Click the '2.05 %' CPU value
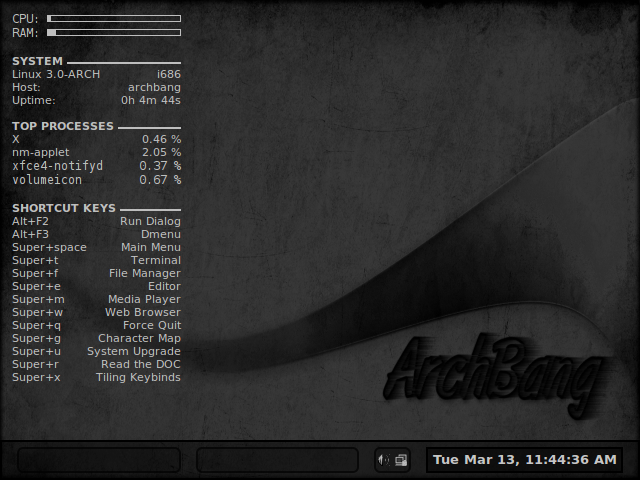The width and height of the screenshot is (640, 480). pyautogui.click(x=161, y=152)
